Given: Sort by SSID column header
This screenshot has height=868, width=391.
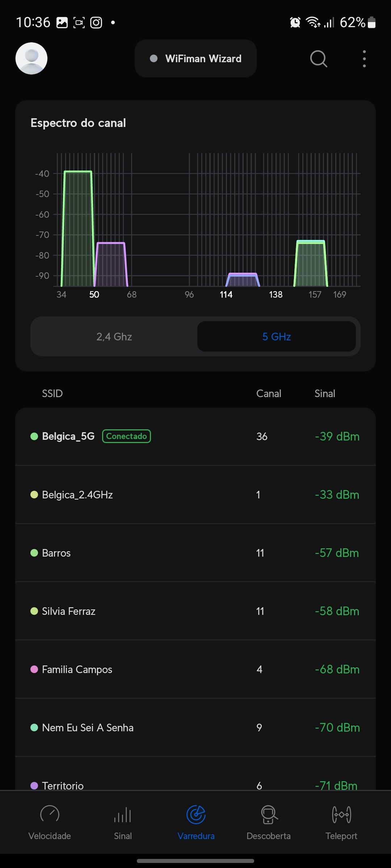Looking at the screenshot, I should 52,393.
